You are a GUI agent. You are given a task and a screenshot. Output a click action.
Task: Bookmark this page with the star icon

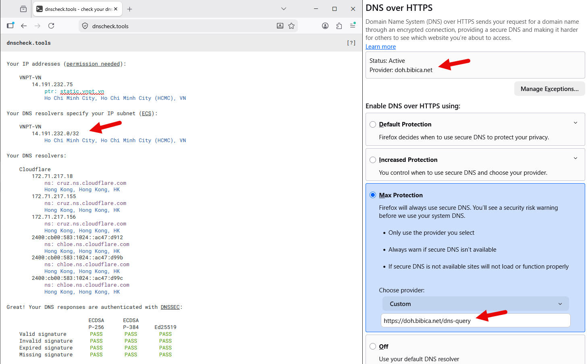291,26
